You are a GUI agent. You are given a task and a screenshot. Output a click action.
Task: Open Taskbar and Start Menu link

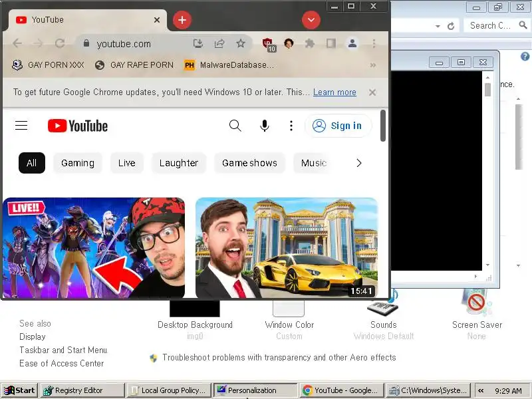(63, 350)
